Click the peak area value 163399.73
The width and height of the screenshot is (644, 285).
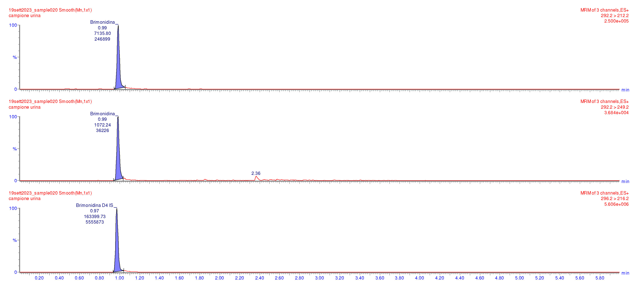(95, 216)
